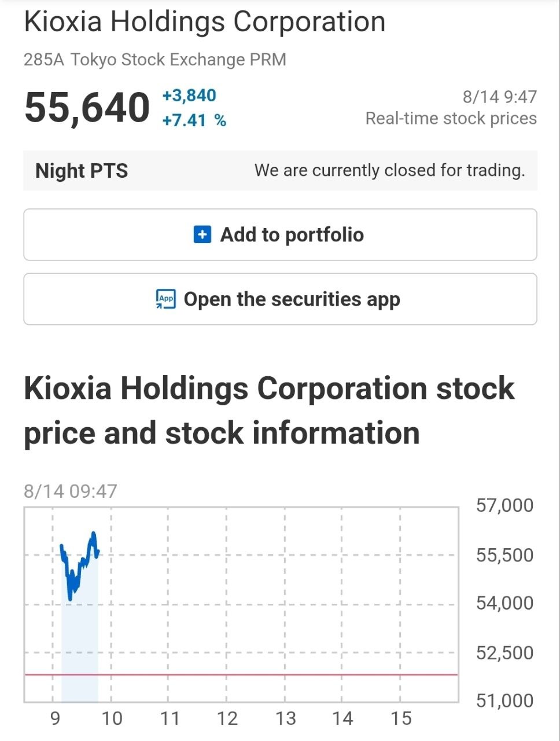Screen dimensions: 560x741
Task: Tap the App icon in securities button
Action: [x=166, y=299]
